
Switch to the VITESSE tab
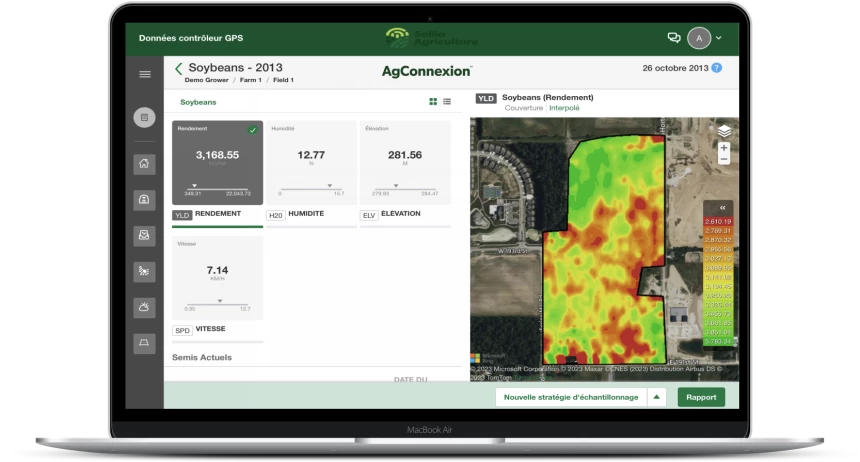[217, 329]
